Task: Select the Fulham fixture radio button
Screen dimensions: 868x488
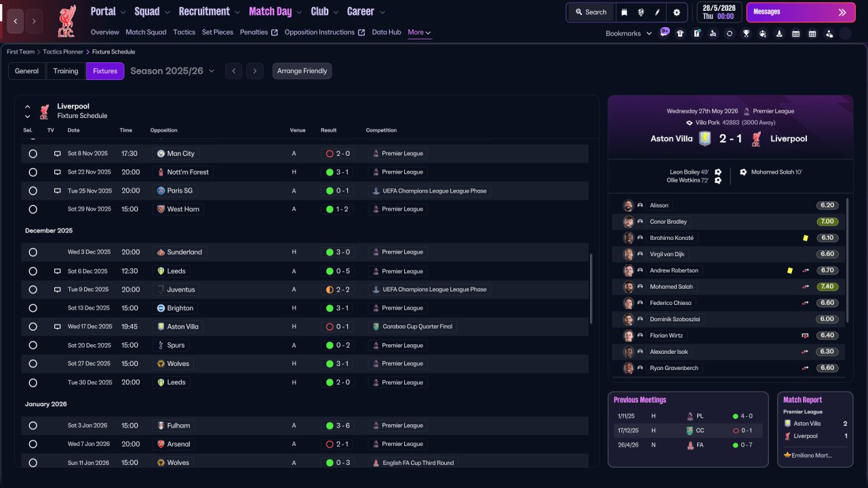Action: pyautogui.click(x=33, y=426)
